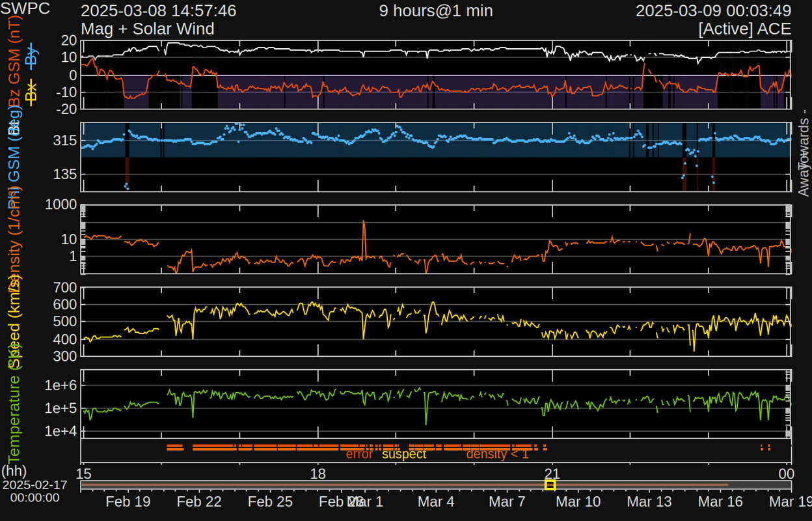Click the 'Mar 19' timeline date

pos(791,501)
